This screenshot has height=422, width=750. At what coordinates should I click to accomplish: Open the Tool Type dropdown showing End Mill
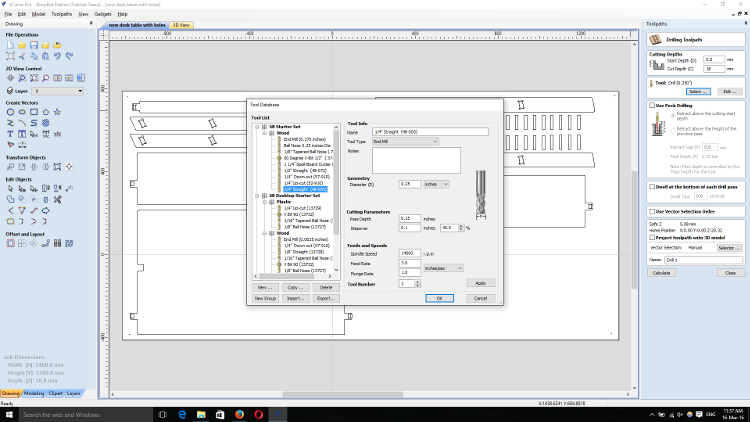403,142
